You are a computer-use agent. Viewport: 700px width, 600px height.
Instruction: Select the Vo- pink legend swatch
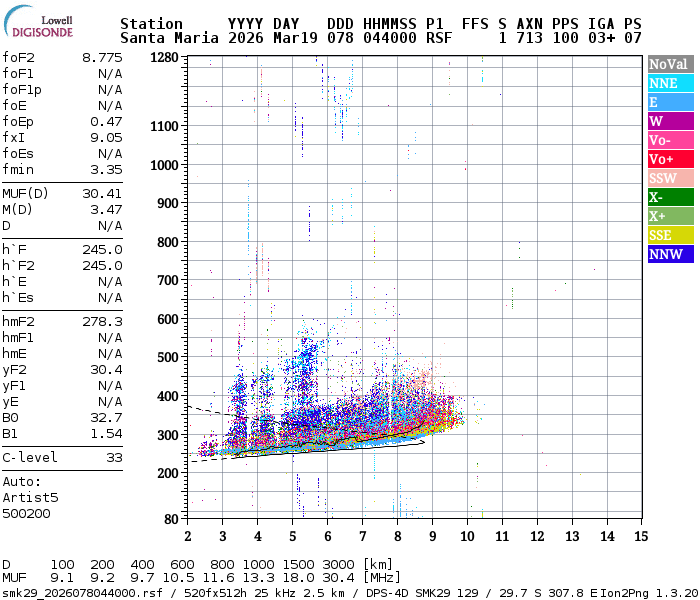point(671,140)
